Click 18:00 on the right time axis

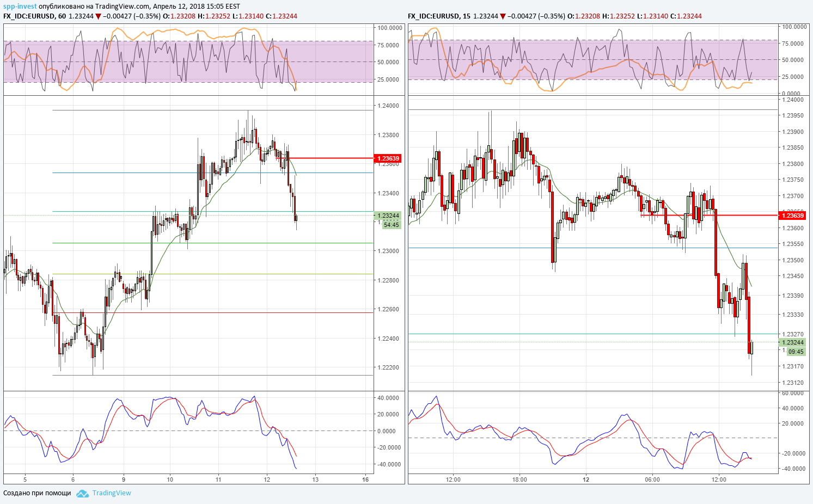(x=519, y=480)
